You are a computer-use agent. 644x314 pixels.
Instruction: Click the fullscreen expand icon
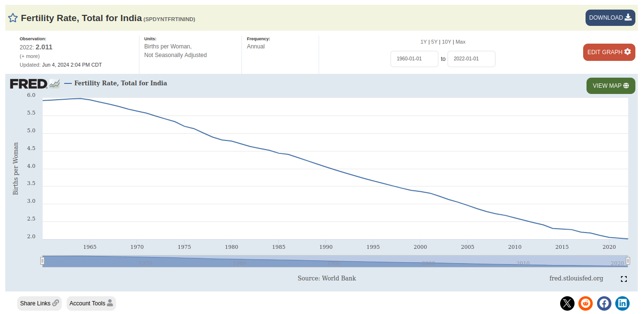coord(624,279)
